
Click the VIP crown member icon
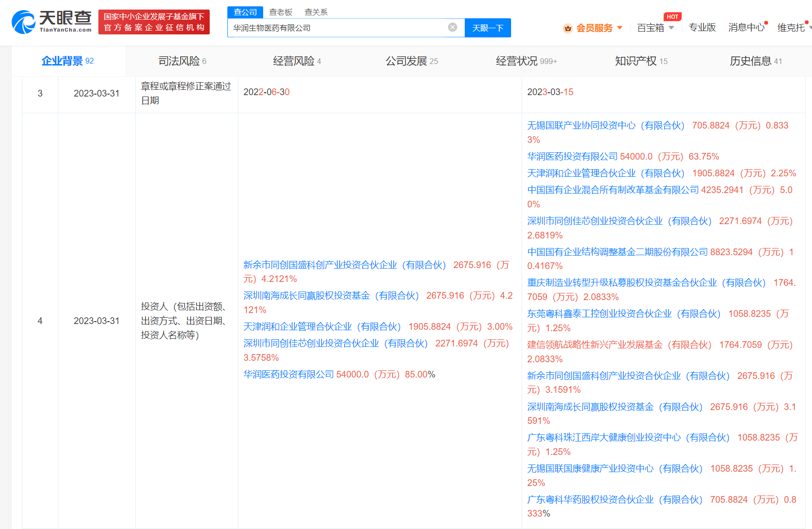(567, 28)
